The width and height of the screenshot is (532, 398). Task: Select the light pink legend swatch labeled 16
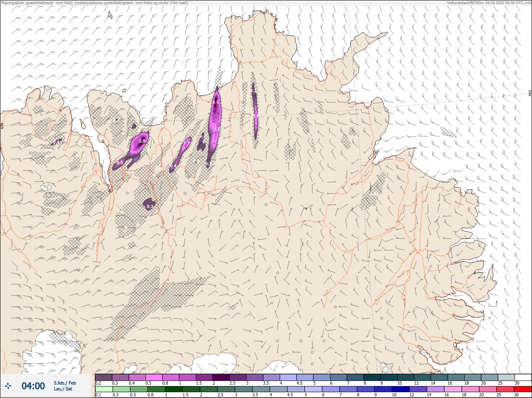coord(453,389)
